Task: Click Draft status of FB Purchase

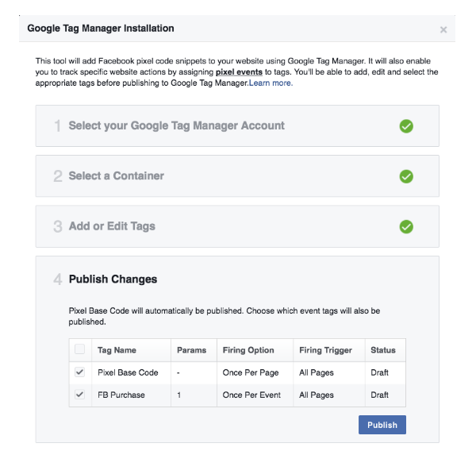Action: click(379, 395)
